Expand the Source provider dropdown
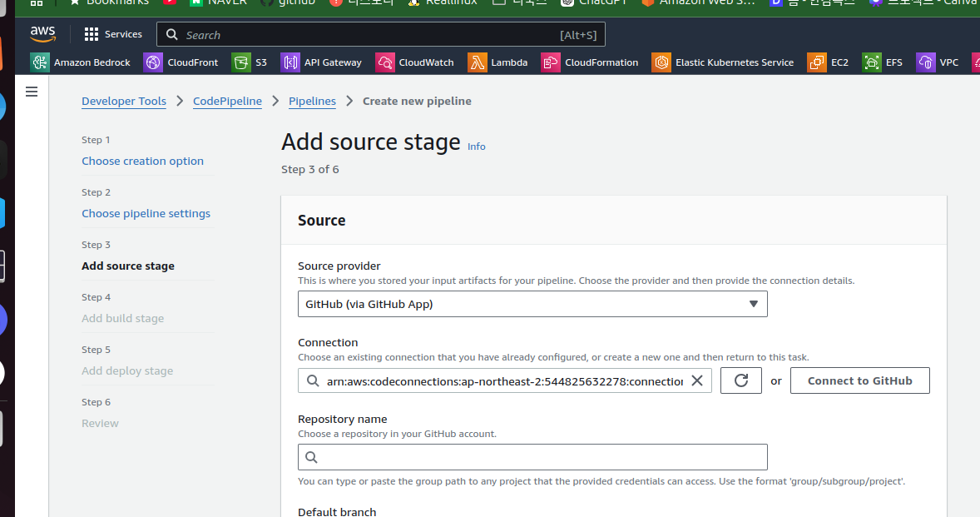This screenshot has width=980, height=517. pyautogui.click(x=532, y=304)
